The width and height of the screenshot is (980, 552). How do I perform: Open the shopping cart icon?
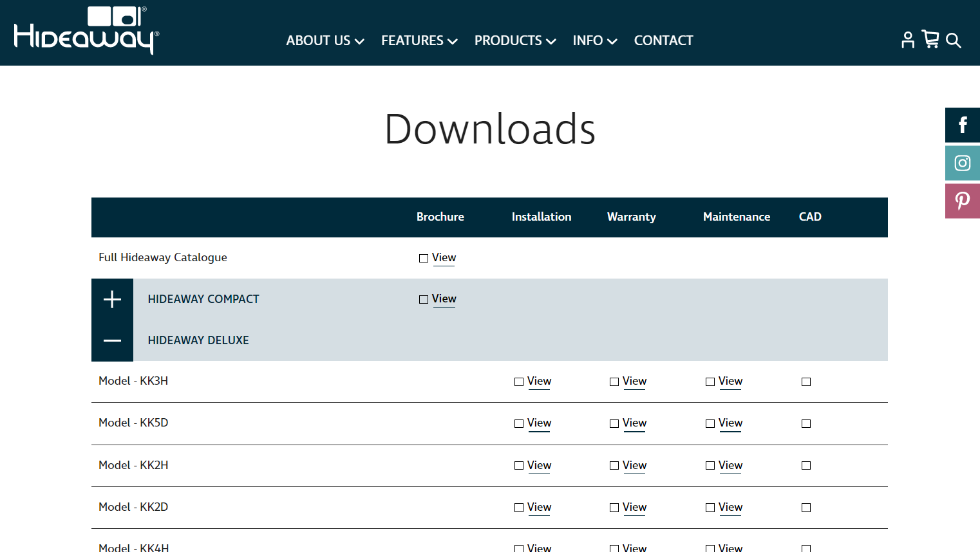pos(930,39)
